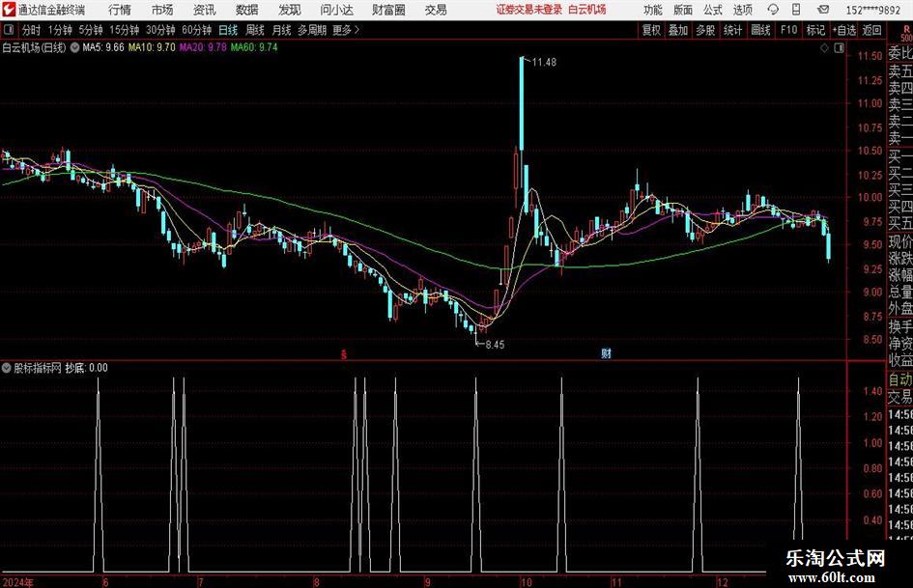Toggle the left side panel icon
This screenshot has height=588, width=913.
[9, 30]
